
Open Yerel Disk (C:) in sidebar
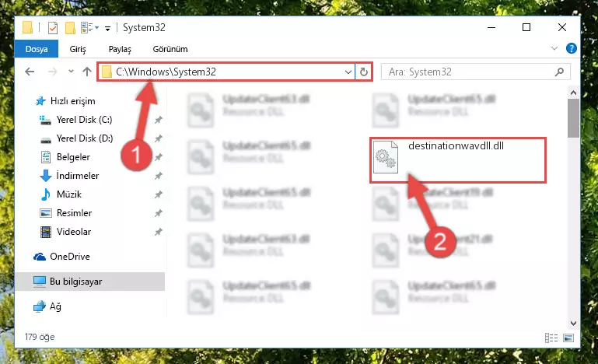point(84,120)
